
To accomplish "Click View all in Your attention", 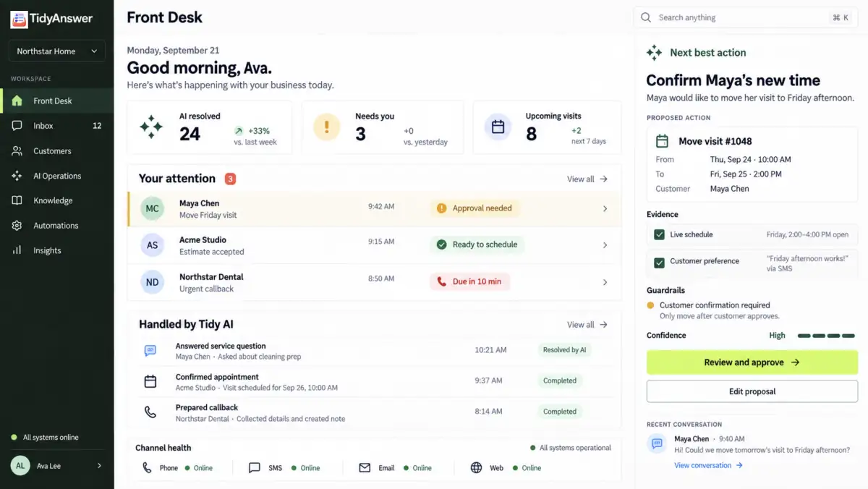I will click(587, 179).
